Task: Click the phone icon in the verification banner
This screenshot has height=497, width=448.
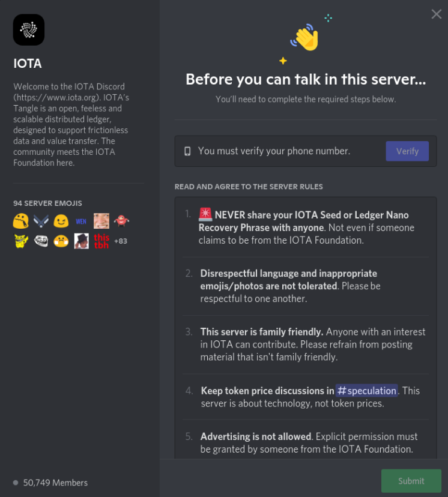Action: (x=188, y=151)
